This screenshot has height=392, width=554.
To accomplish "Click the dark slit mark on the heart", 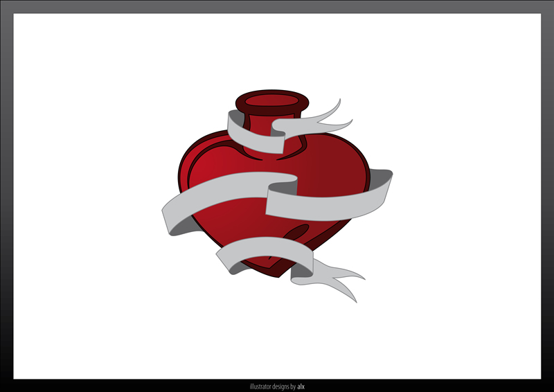I will pyautogui.click(x=299, y=232).
